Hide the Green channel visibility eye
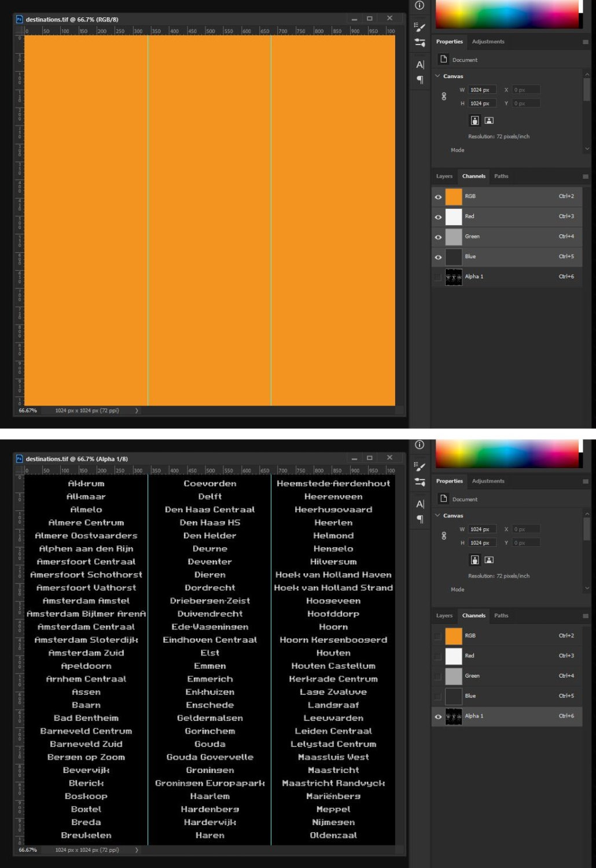This screenshot has width=596, height=868. coord(439,237)
